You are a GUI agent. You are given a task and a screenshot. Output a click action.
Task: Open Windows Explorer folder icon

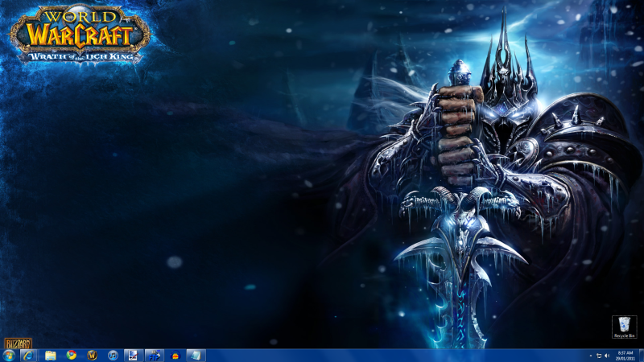[50, 356]
